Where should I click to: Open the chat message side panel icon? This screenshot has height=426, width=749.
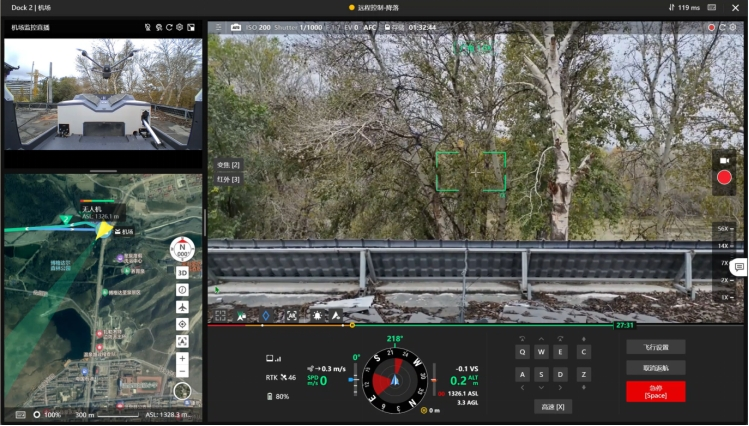(739, 267)
